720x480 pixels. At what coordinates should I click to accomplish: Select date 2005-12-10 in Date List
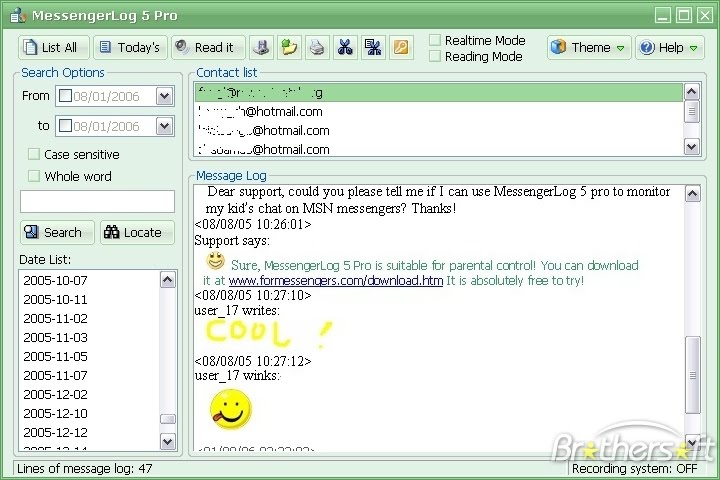point(55,413)
